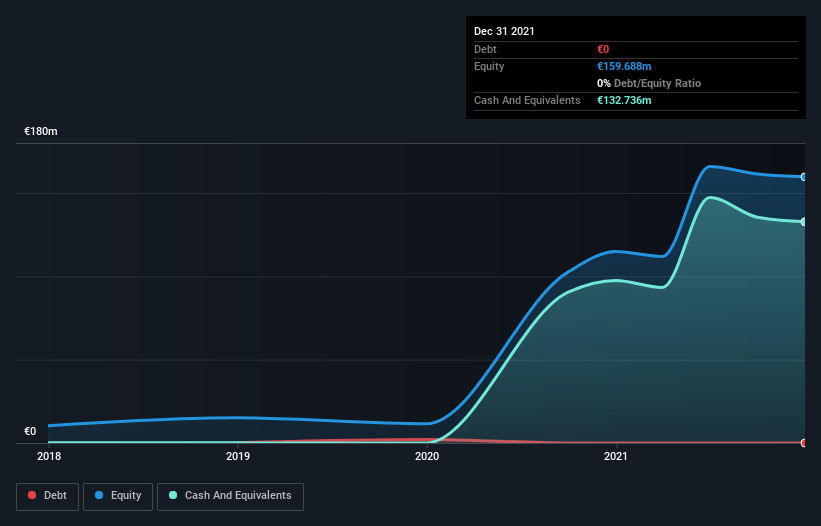The image size is (821, 526).
Task: Click the €180m y-axis label
Action: tap(41, 131)
